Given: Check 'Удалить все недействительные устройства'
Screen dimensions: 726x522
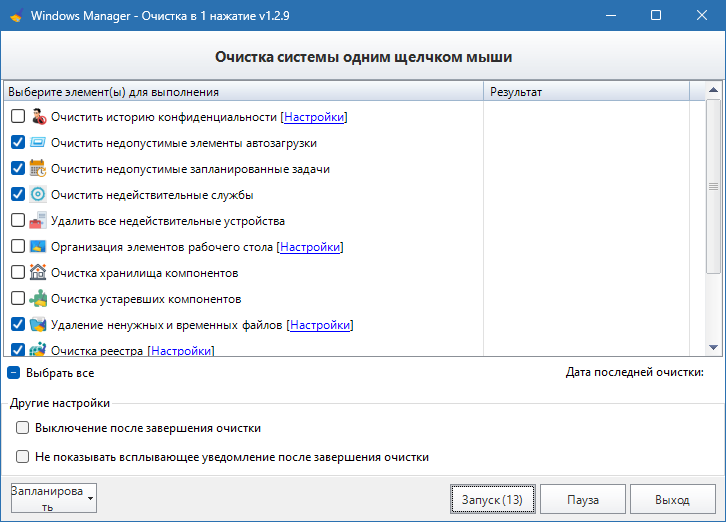Looking at the screenshot, I should pyautogui.click(x=18, y=220).
